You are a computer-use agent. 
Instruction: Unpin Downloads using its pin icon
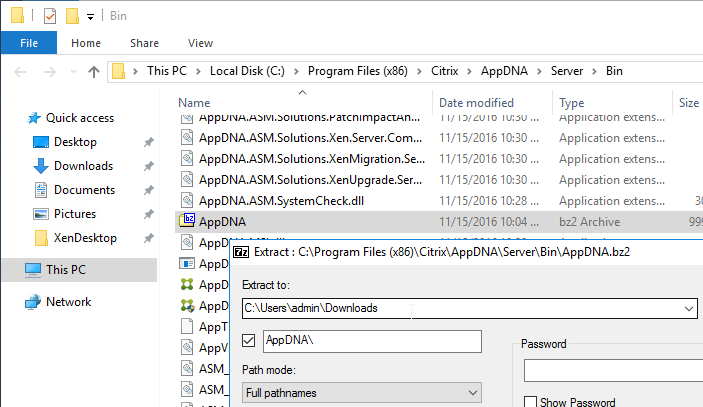pos(148,166)
